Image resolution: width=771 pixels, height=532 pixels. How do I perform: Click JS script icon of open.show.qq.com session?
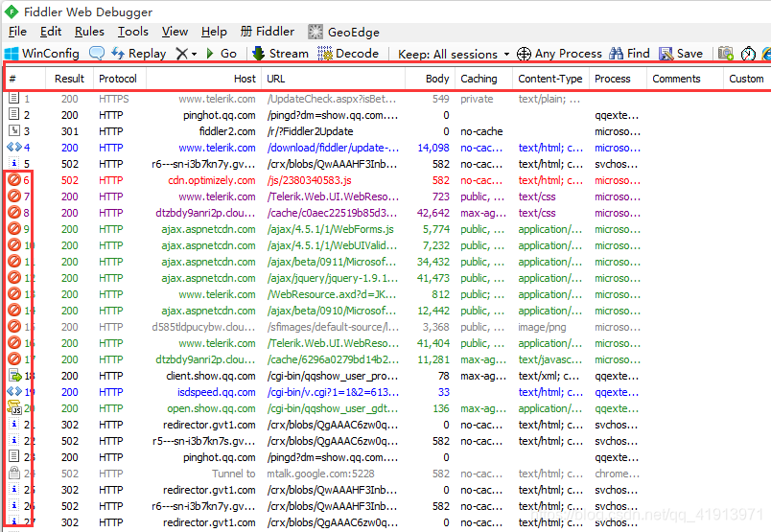click(x=14, y=407)
